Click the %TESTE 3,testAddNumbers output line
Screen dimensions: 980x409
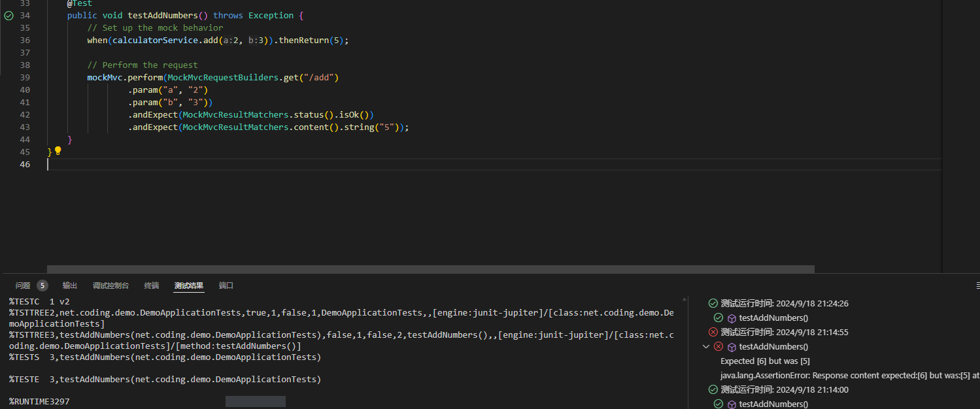coord(165,379)
